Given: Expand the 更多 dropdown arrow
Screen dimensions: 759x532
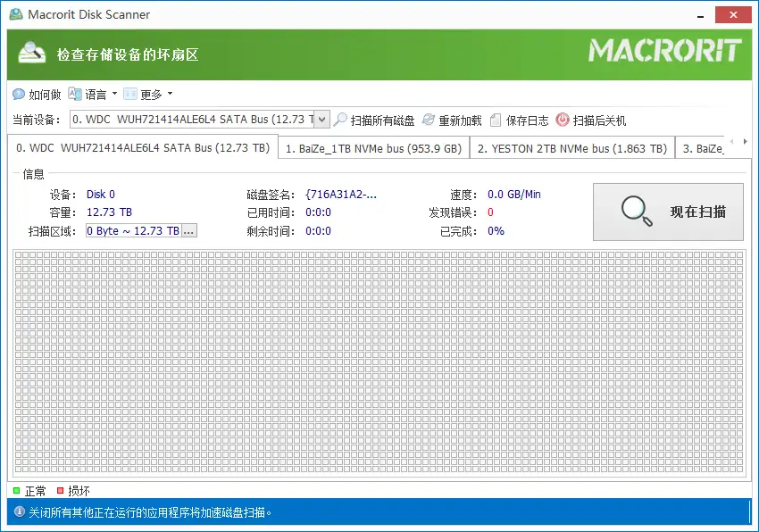Looking at the screenshot, I should pos(170,94).
